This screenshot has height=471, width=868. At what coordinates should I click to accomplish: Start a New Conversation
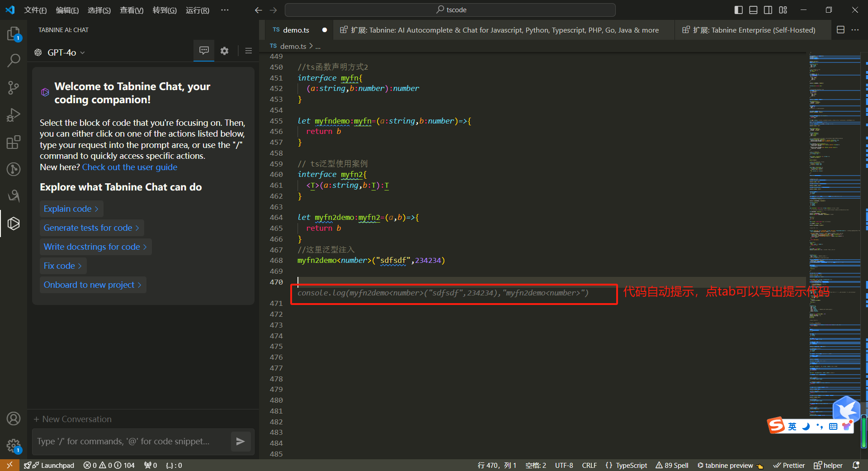tap(72, 419)
